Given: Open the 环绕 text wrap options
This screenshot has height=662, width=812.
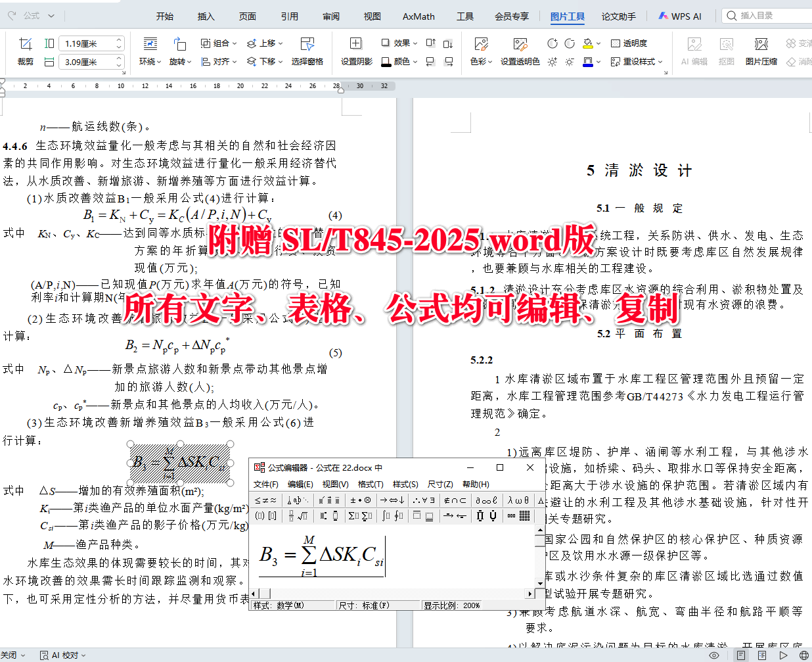Looking at the screenshot, I should [150, 51].
